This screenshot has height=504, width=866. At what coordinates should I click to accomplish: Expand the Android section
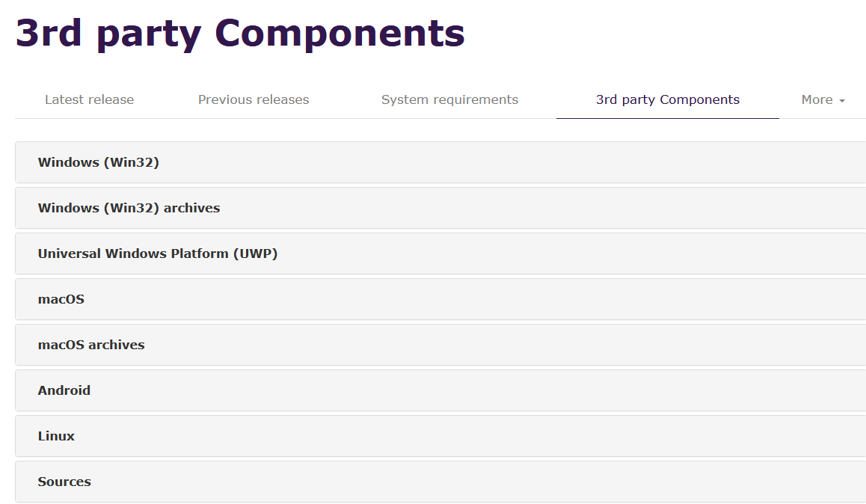64,390
